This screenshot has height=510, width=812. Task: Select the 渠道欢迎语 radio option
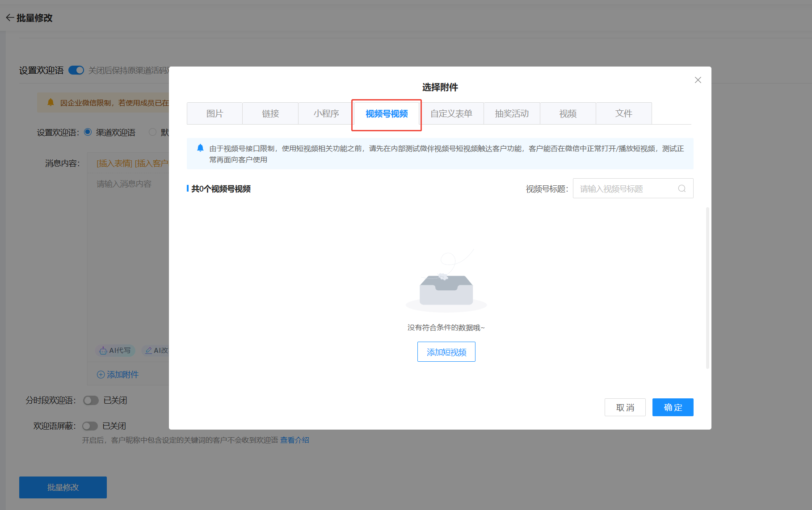click(x=88, y=132)
